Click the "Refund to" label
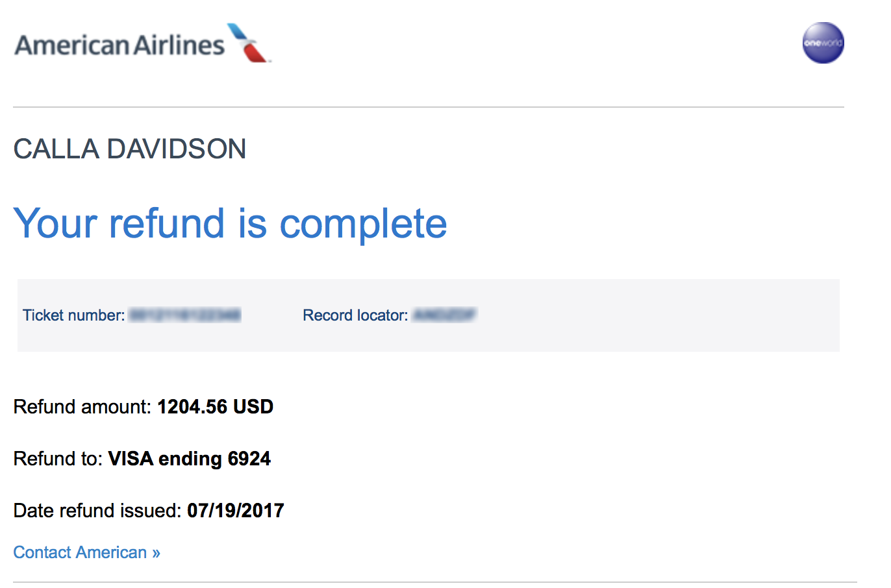Viewport: 891px width, 588px height. coord(58,459)
